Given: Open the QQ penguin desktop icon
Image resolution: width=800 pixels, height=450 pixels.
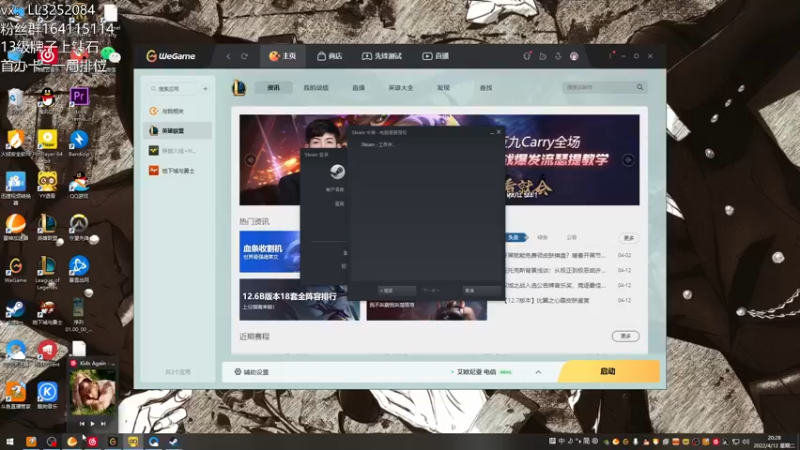Looking at the screenshot, I should (x=47, y=99).
